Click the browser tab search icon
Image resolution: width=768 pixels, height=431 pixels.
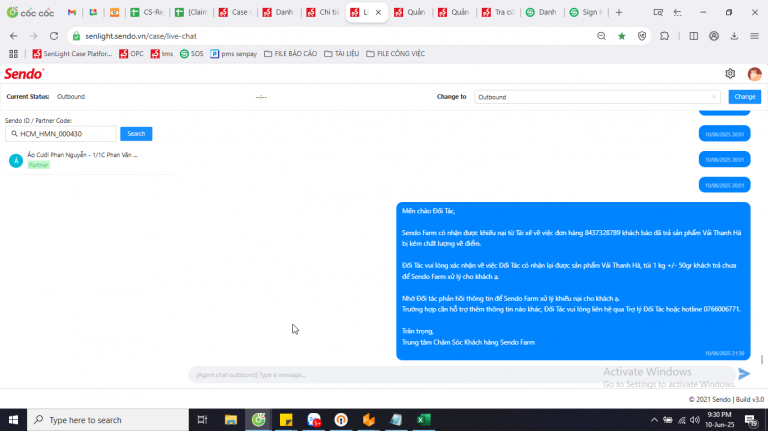pos(658,12)
